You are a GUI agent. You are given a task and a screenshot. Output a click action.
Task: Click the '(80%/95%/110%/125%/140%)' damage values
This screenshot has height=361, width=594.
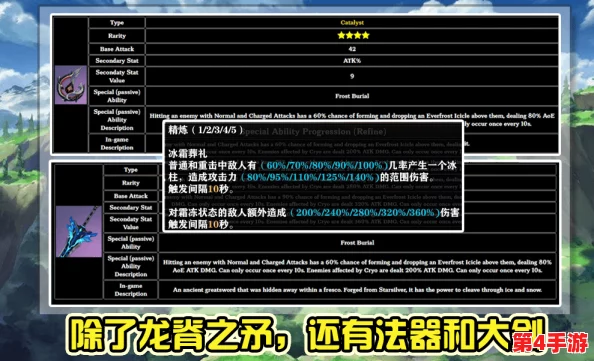click(310, 177)
